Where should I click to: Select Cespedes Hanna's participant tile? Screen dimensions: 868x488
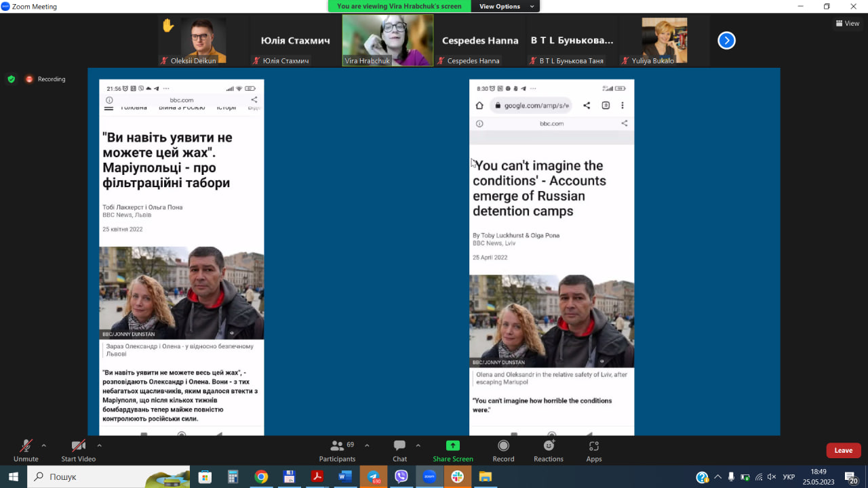coord(480,41)
